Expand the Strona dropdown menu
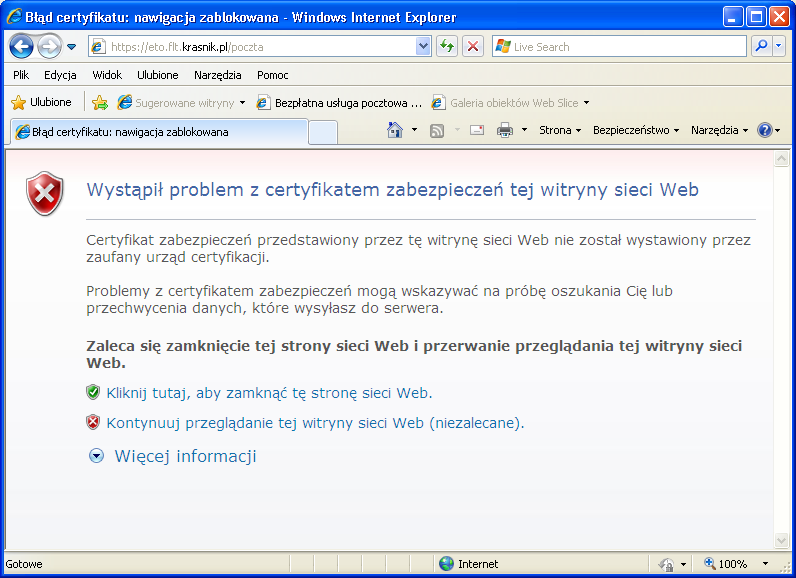 (559, 130)
